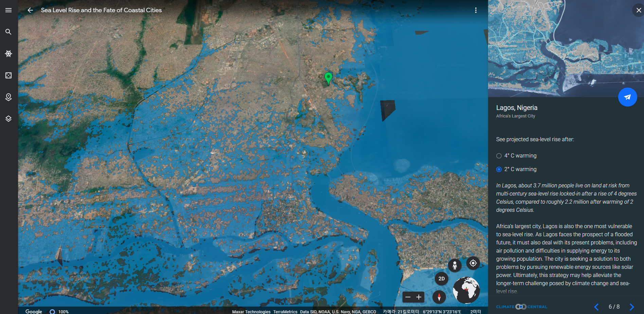Viewport: 644px width, 314px height.
Task: Open Projects via the map pin icon
Action: click(x=8, y=97)
